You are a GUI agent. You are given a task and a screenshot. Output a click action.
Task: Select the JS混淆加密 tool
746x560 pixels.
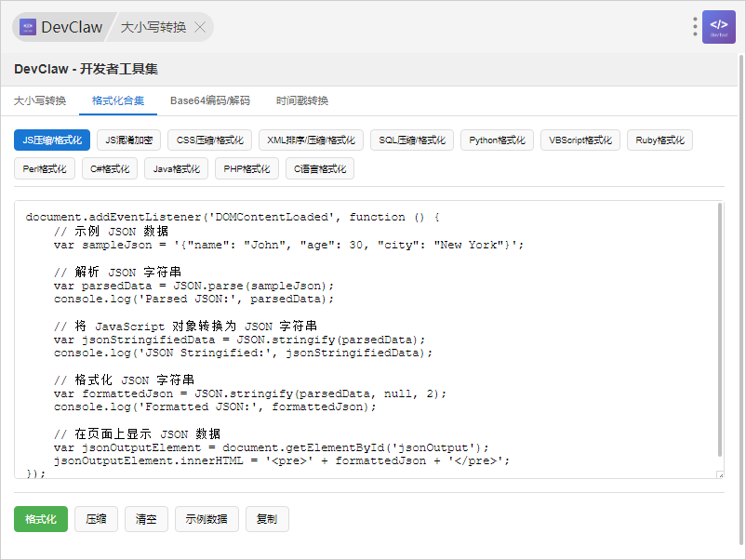coord(128,140)
